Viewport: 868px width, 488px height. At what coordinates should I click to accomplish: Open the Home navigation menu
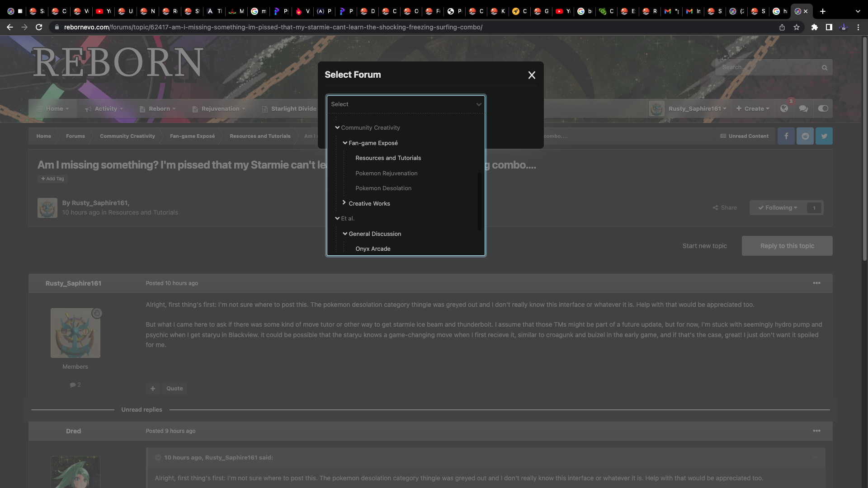coord(52,109)
